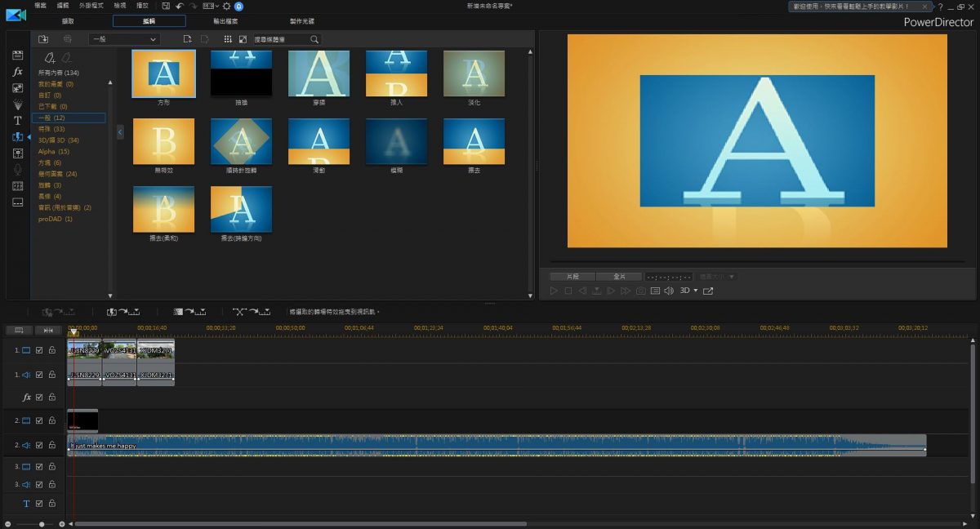The height and width of the screenshot is (529, 980).
Task: Open the 外掛程式 menu
Action: pyautogui.click(x=91, y=6)
